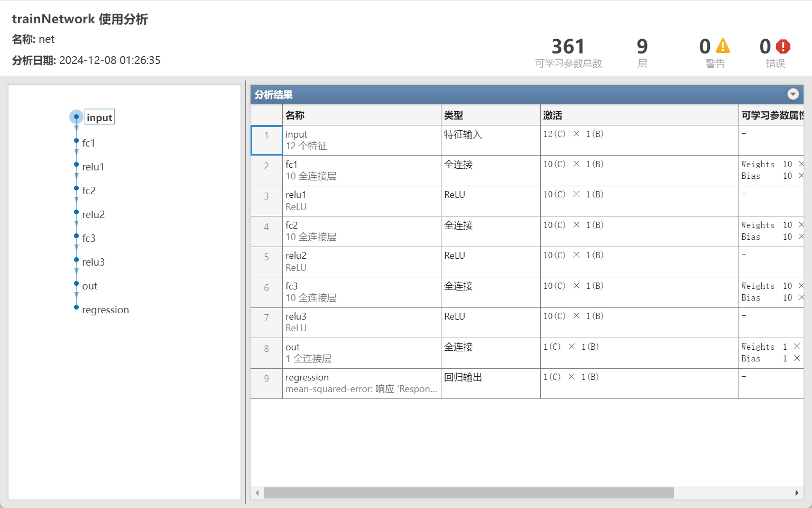Select the relu2 node in the diagram
812x508 pixels.
tap(94, 214)
